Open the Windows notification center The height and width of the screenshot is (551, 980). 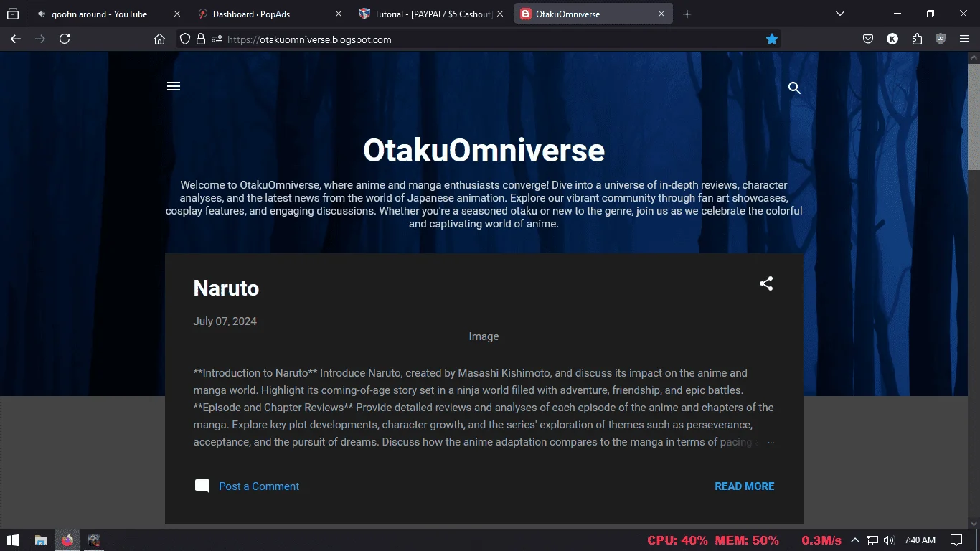(956, 540)
